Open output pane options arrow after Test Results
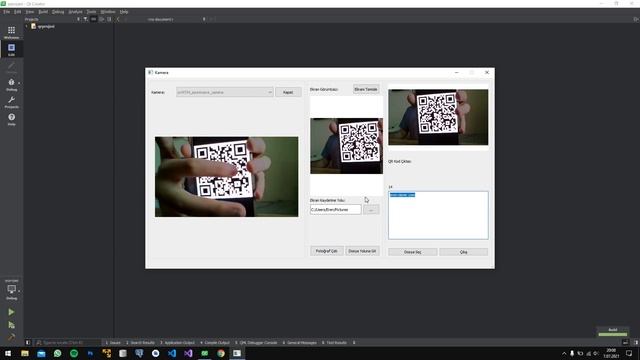640x360 pixels. tap(354, 342)
